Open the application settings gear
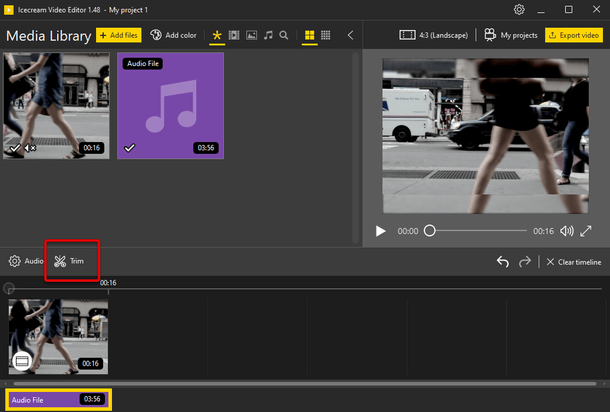This screenshot has width=610, height=412. (x=519, y=9)
